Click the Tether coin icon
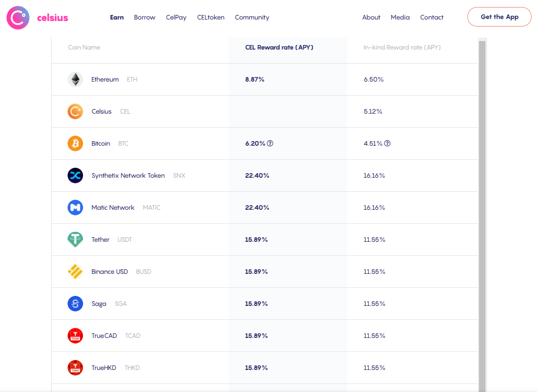The height and width of the screenshot is (392, 537). [76, 239]
